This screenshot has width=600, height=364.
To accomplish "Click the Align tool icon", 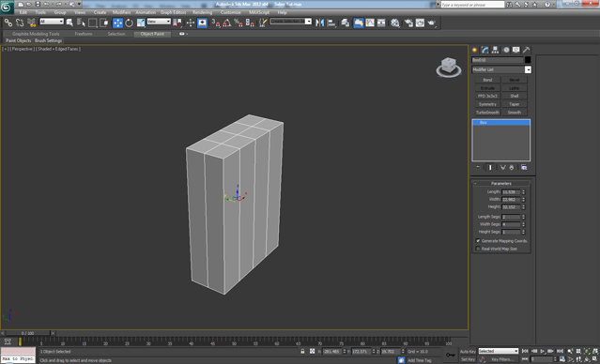I will click(x=331, y=23).
